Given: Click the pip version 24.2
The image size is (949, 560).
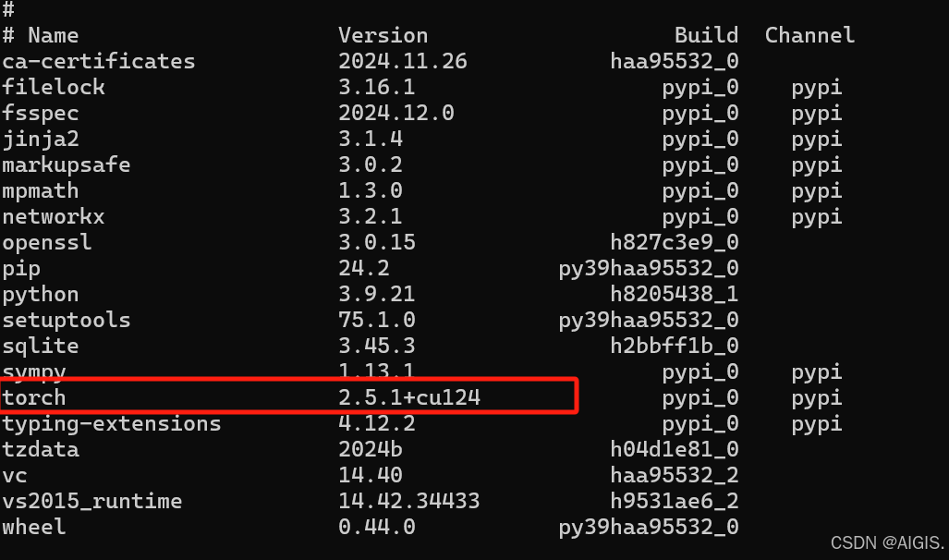Looking at the screenshot, I should click(x=363, y=269).
